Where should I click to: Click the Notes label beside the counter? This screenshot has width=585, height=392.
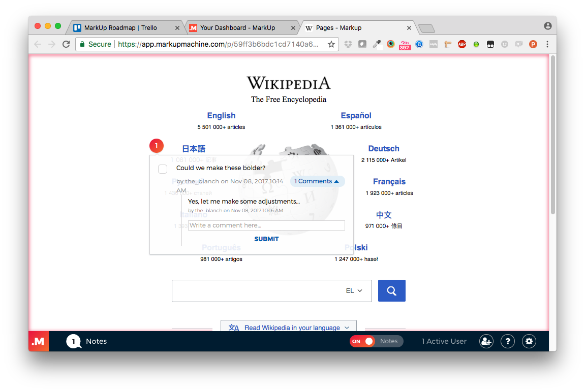click(96, 341)
